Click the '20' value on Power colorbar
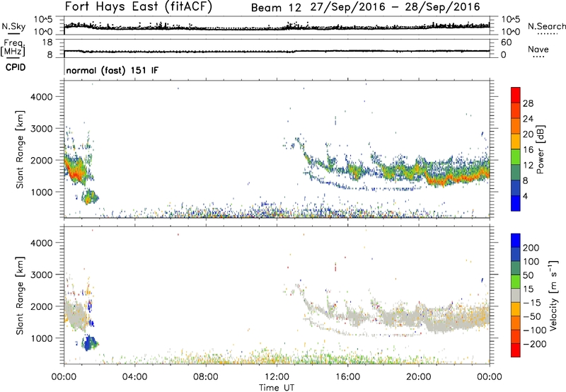The height and width of the screenshot is (392, 566). (x=528, y=134)
